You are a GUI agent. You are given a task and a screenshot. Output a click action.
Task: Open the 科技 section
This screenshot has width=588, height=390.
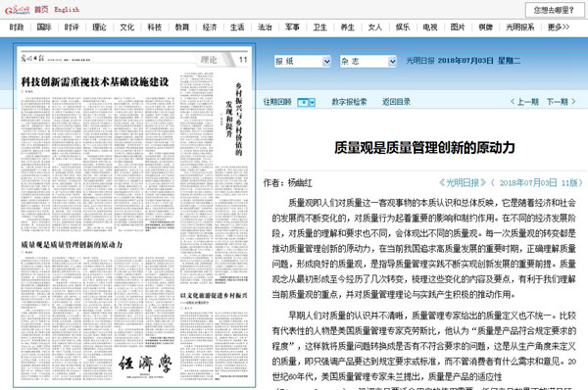[x=155, y=27]
